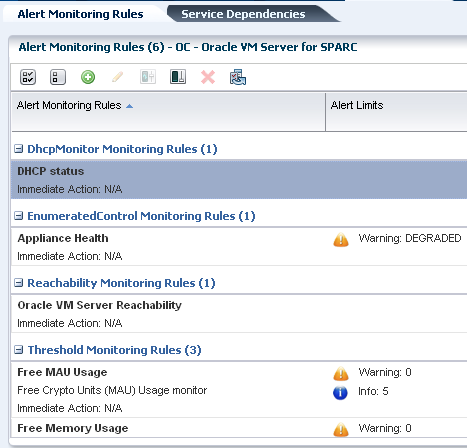Select the Oracle VM Server Reachability rule
The width and height of the screenshot is (467, 448).
(x=100, y=305)
